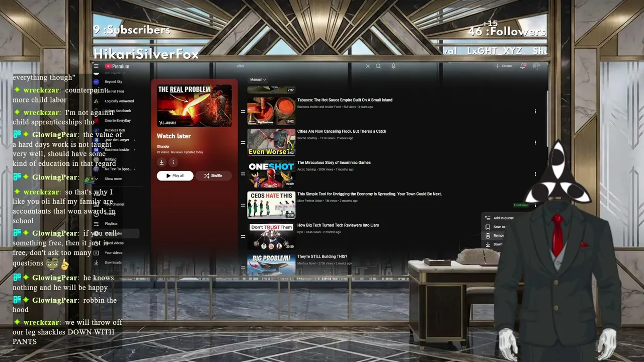Click drag handle beside Tabasco video
Screen dimensions: 644x362
point(243,111)
